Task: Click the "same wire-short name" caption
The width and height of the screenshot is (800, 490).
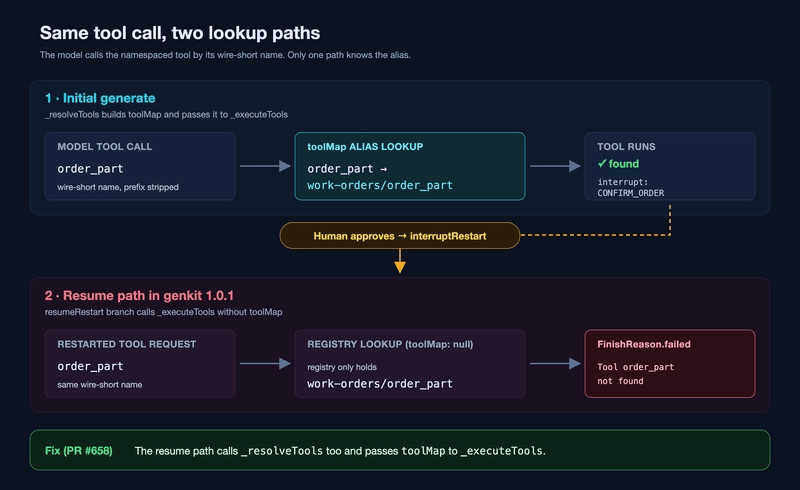Action: [99, 385]
